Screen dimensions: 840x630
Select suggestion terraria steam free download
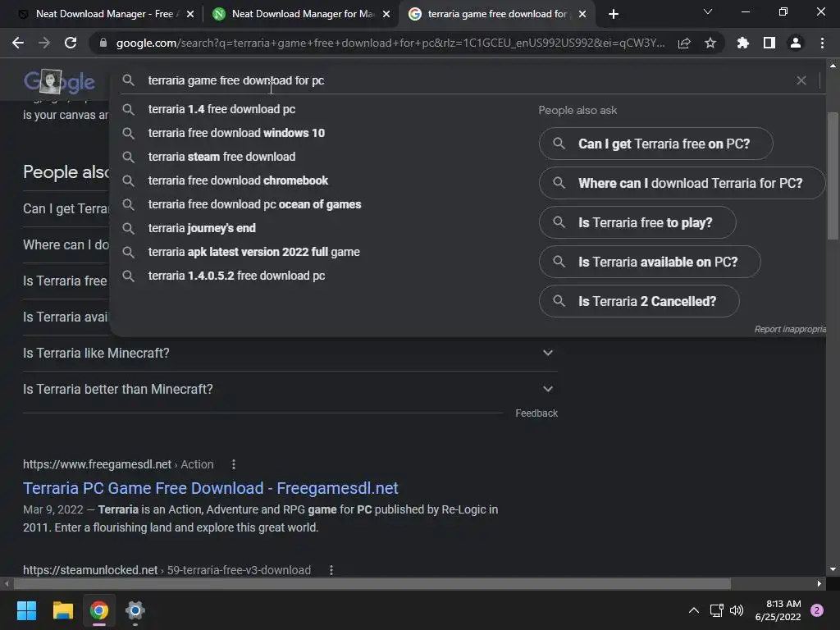221,157
